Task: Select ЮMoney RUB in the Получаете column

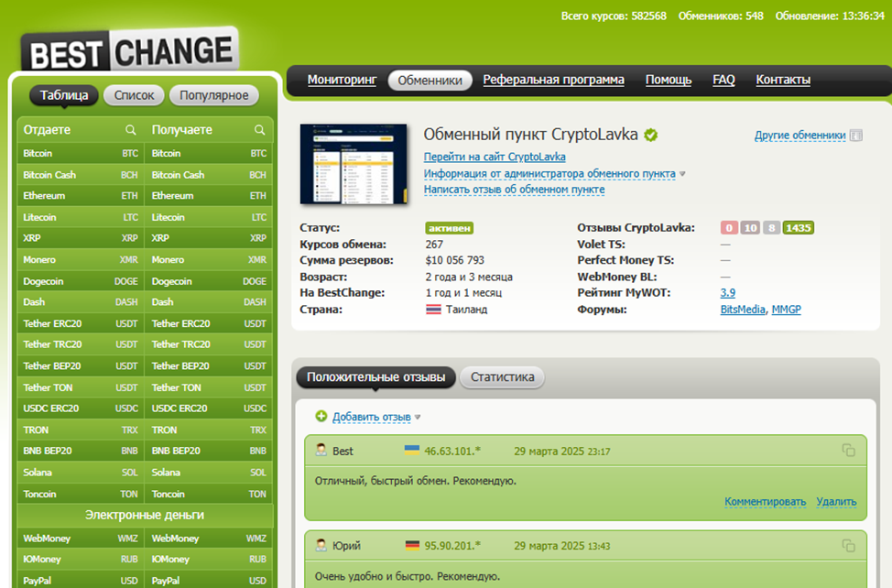Action: tap(209, 559)
